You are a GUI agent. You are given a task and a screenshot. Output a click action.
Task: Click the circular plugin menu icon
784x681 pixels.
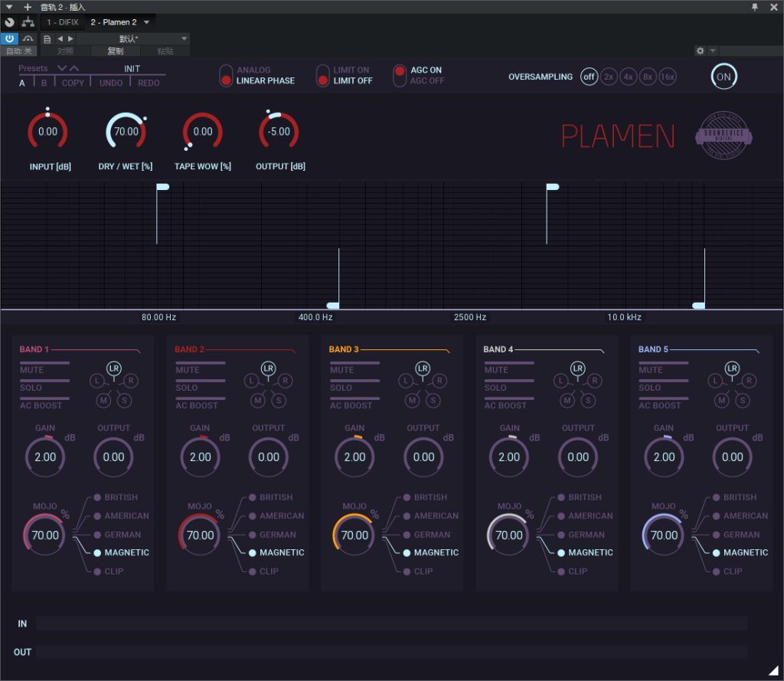9,22
